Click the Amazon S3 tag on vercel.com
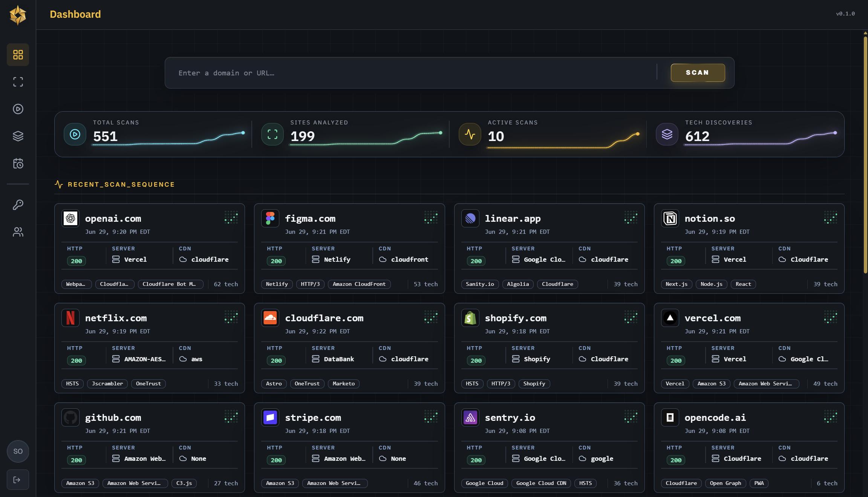 click(x=712, y=383)
